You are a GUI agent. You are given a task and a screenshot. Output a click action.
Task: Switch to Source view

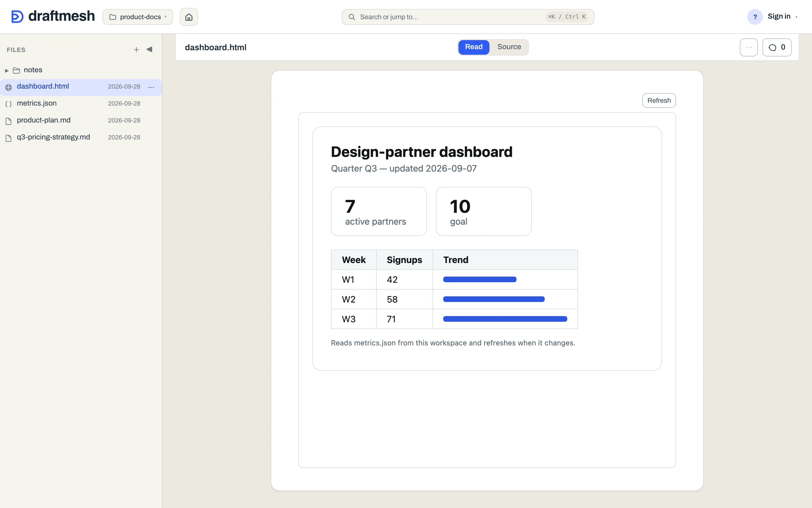coord(509,47)
